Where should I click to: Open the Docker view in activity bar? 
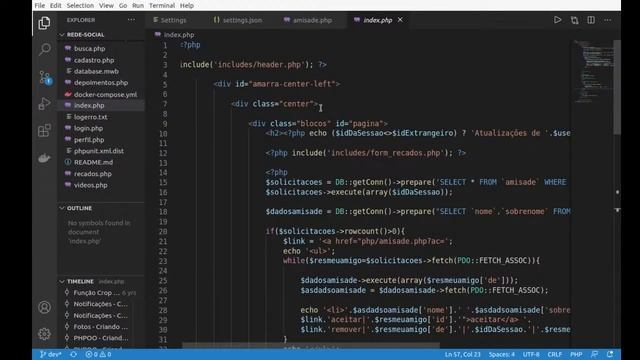[x=44, y=158]
